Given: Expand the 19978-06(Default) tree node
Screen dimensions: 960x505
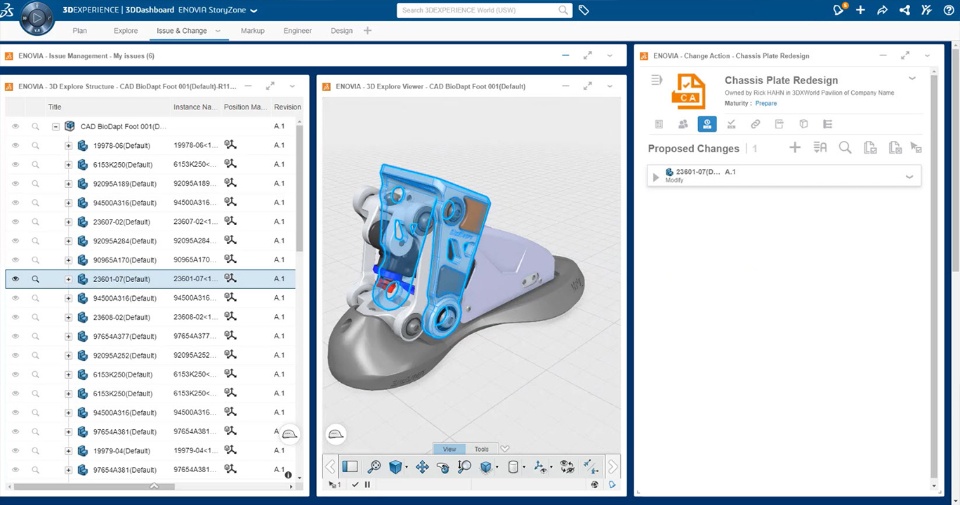Looking at the screenshot, I should click(69, 146).
